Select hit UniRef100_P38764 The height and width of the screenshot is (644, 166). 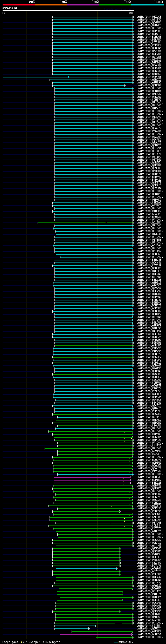(149, 560)
